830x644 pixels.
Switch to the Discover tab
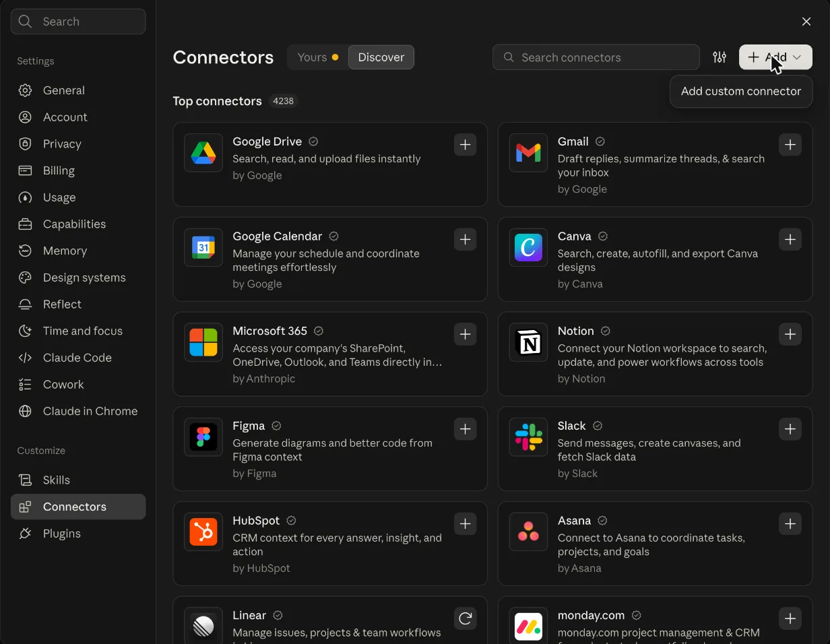click(x=381, y=57)
